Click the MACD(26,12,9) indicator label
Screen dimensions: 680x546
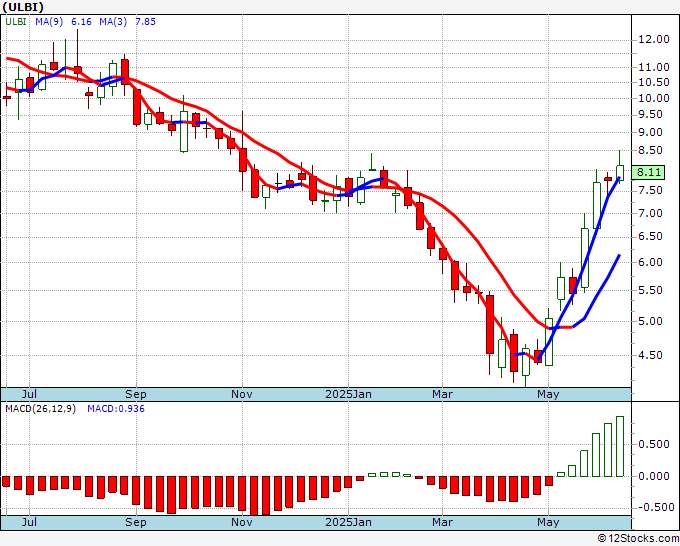40,409
